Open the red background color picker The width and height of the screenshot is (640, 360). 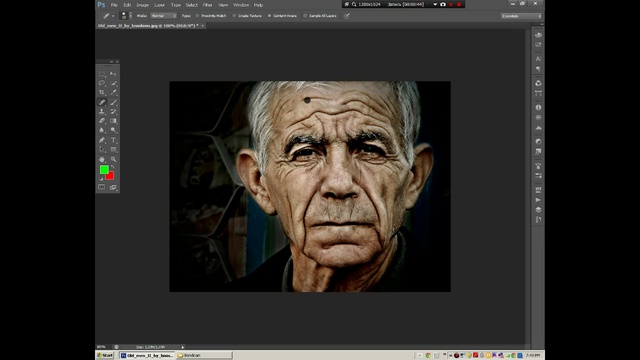pos(110,176)
